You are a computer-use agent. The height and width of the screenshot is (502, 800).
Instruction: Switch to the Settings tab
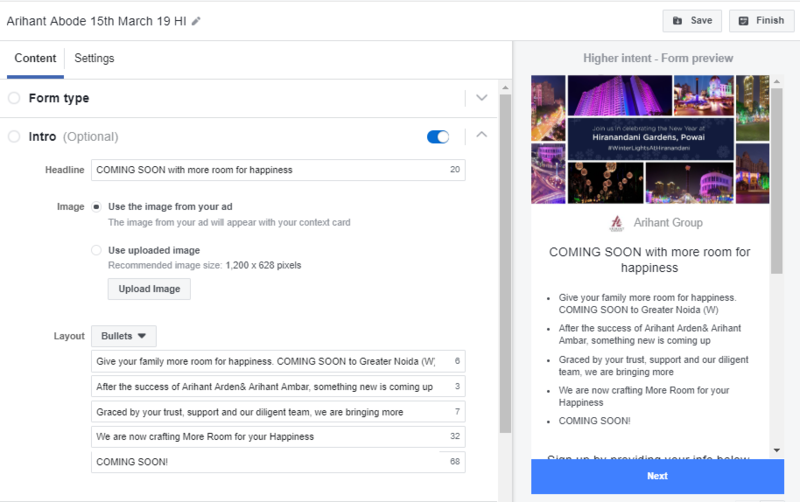(x=94, y=58)
